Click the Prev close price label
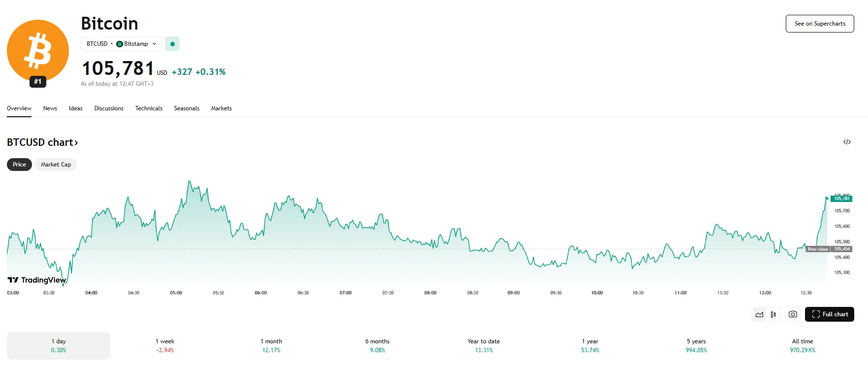Image resolution: width=868 pixels, height=366 pixels. (818, 249)
